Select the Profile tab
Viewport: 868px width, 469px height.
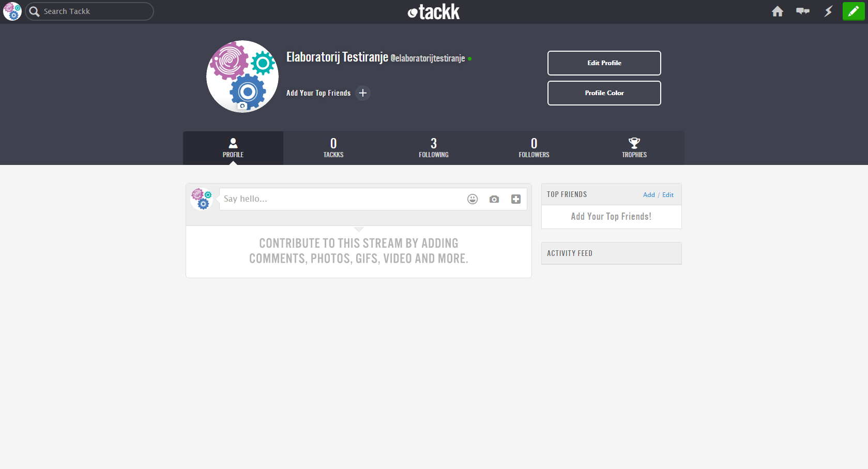click(x=233, y=148)
